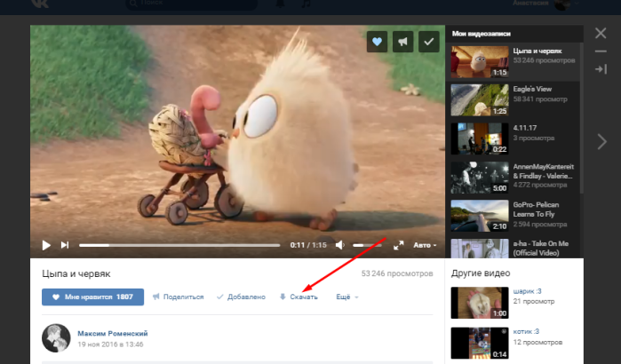Play the video with the play button

pyautogui.click(x=46, y=245)
